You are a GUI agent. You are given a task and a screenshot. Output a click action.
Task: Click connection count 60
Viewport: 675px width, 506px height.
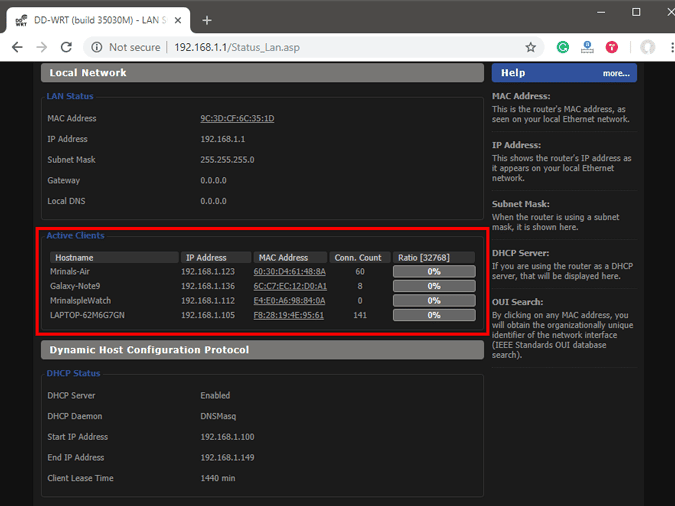(x=360, y=272)
